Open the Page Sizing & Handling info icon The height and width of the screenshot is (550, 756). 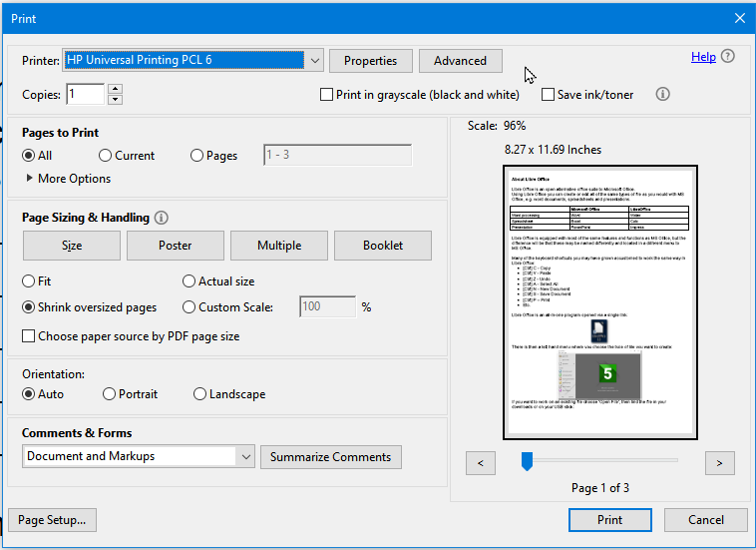click(x=161, y=218)
